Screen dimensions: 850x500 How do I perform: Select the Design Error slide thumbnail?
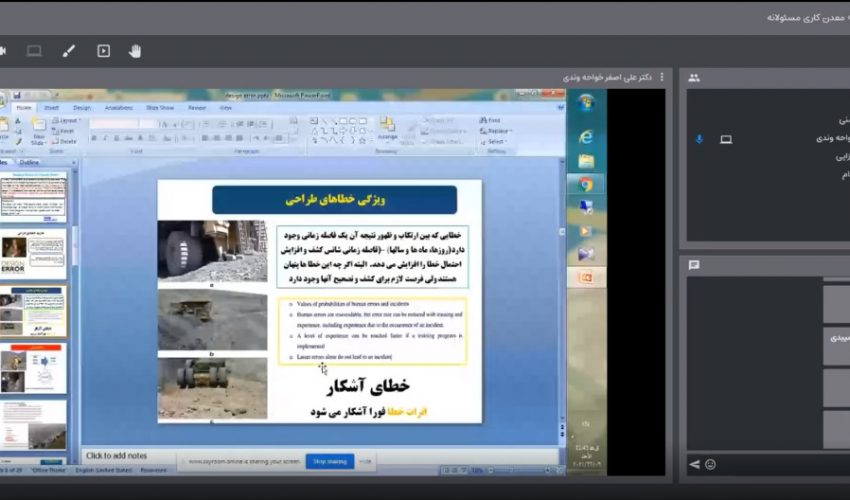click(34, 253)
